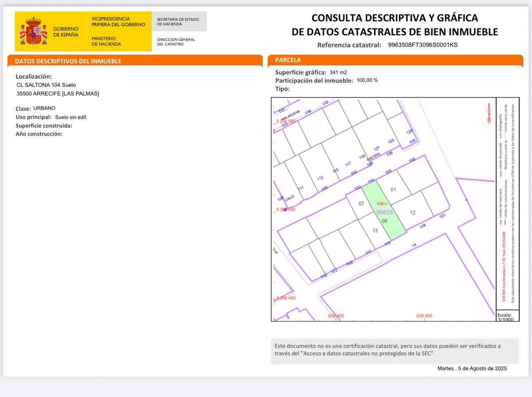Click 'DIRECCIÓN GENERAL DEL CATASTRO' text
This screenshot has height=397, width=532.
point(176,42)
